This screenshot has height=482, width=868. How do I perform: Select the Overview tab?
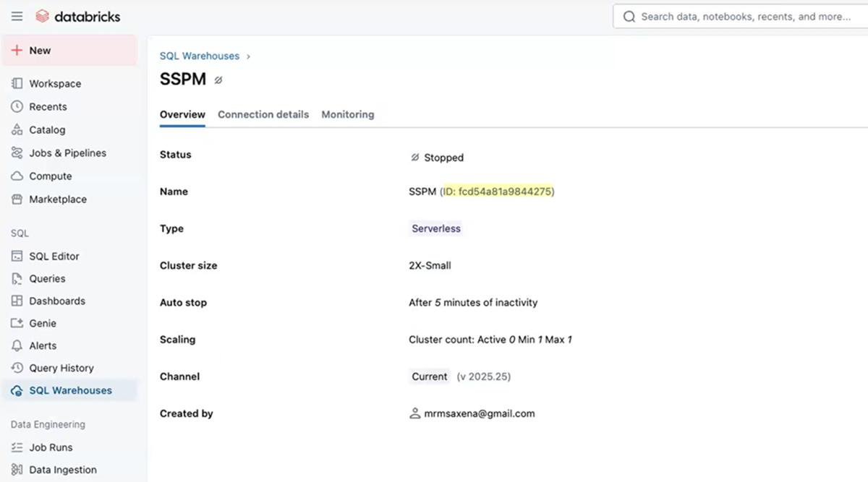click(x=182, y=114)
